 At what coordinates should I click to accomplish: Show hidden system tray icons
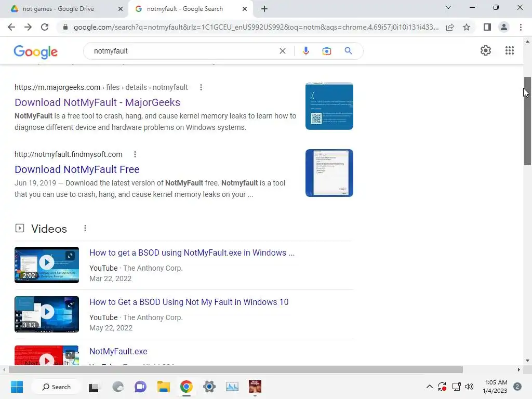429,387
